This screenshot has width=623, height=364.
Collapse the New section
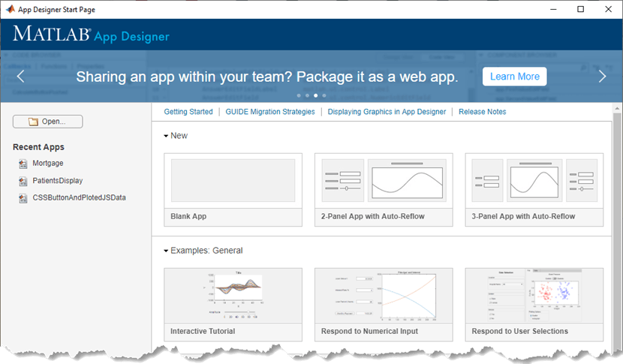coord(166,136)
